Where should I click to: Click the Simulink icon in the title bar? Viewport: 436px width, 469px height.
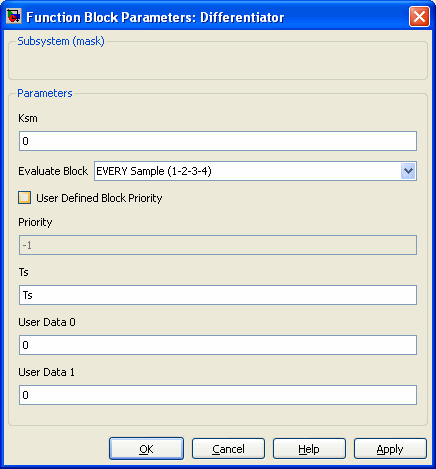14,16
